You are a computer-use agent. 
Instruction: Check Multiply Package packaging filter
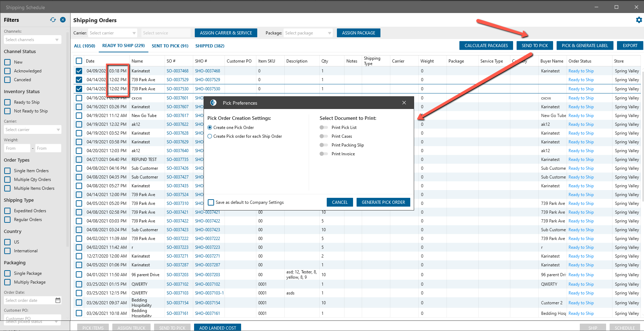(x=7, y=282)
